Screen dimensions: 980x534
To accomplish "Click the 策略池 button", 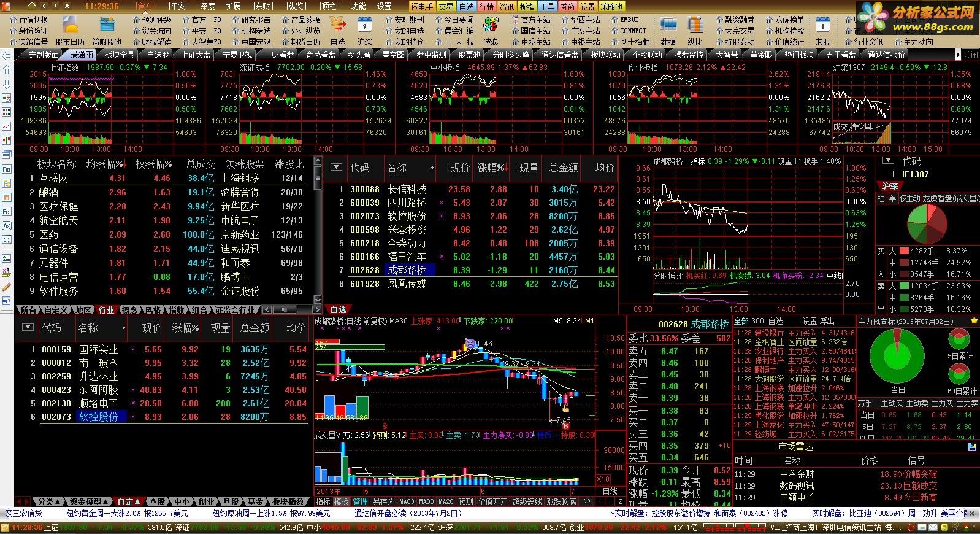I will [611, 6].
